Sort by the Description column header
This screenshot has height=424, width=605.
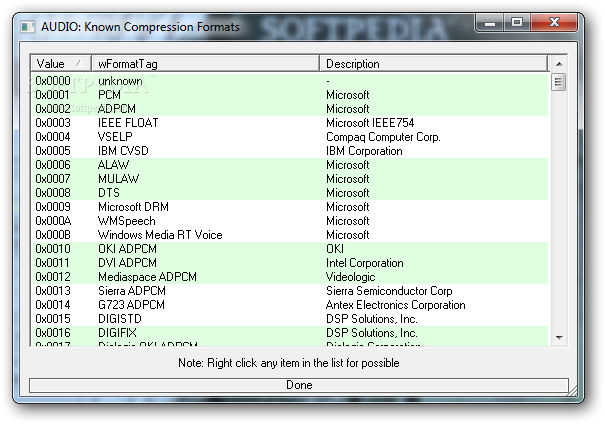pos(433,64)
